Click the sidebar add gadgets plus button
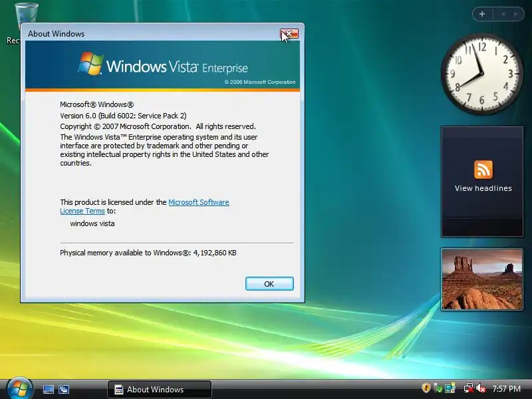This screenshot has width=532, height=399. 482,14
